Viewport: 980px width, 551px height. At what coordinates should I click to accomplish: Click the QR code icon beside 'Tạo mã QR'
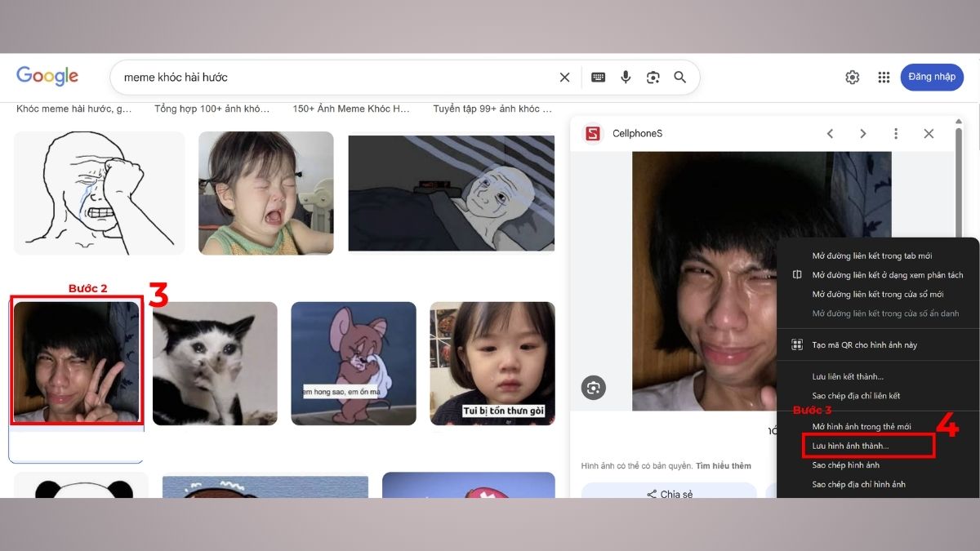click(796, 344)
